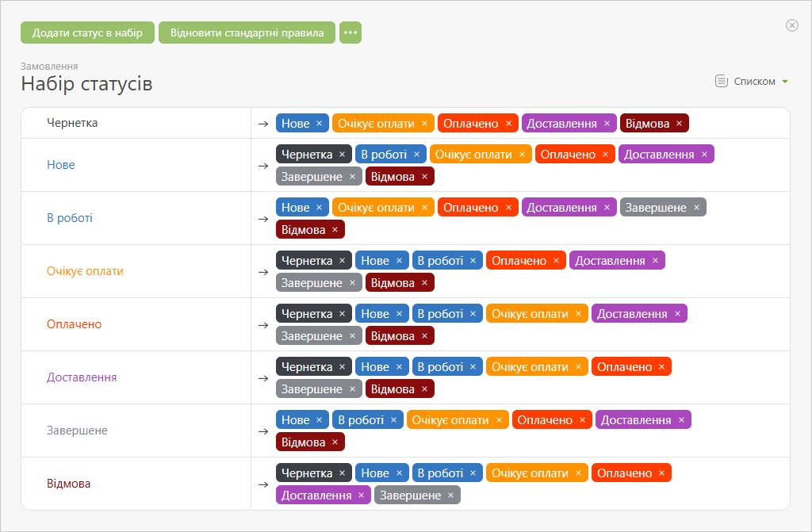Click the Чернетка tag label in Оплачено row

[x=307, y=314]
